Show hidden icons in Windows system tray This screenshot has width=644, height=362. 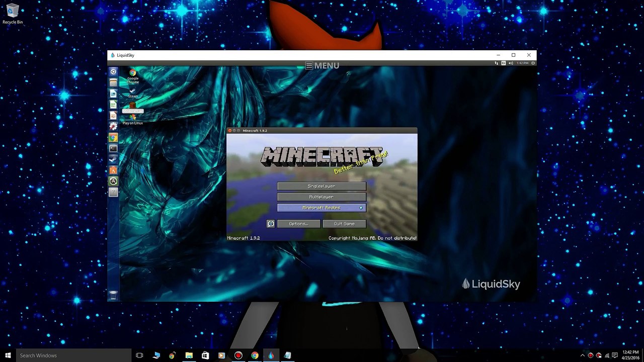click(583, 355)
